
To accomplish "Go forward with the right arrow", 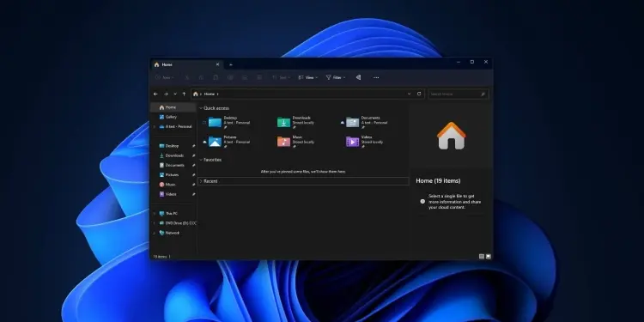I will tap(166, 94).
